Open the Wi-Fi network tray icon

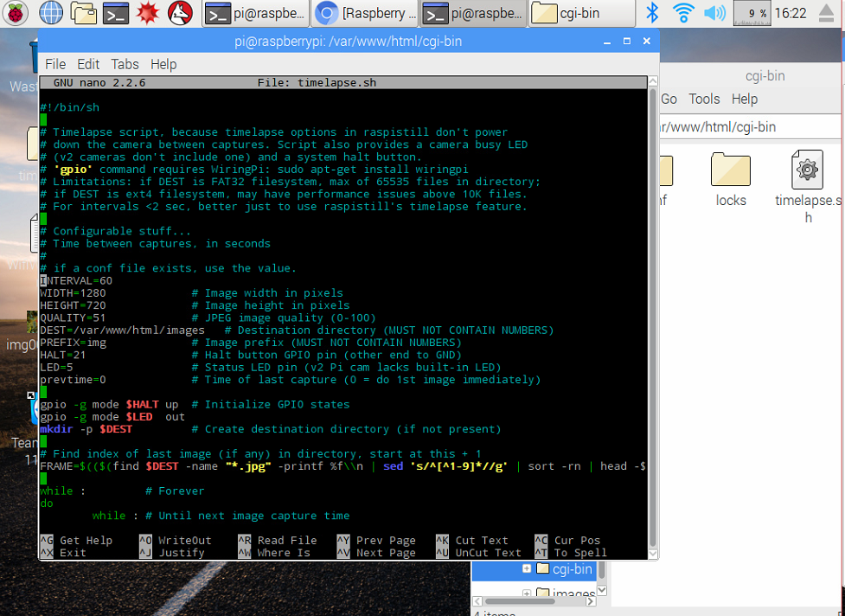tap(683, 13)
